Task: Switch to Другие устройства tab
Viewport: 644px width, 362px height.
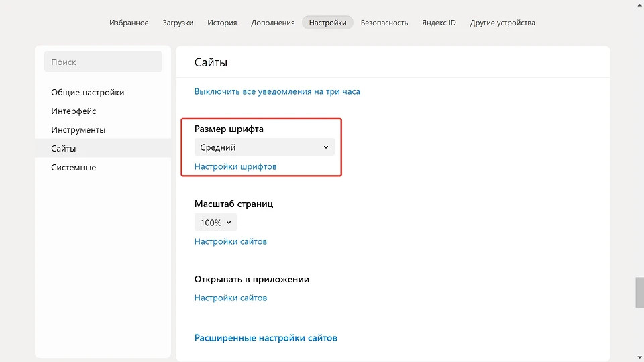Action: point(502,23)
